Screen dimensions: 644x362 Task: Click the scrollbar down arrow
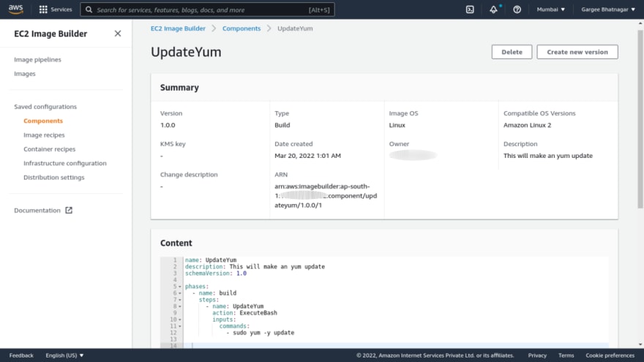(x=640, y=344)
